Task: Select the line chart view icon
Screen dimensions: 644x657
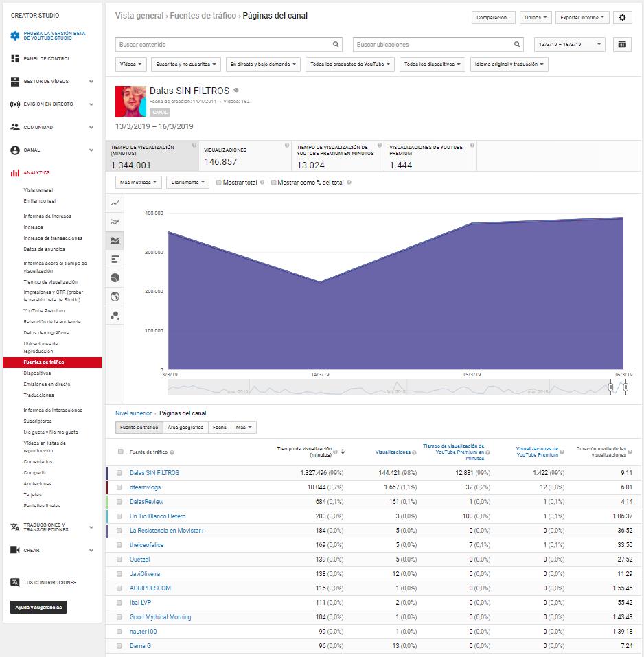Action: tap(115, 203)
